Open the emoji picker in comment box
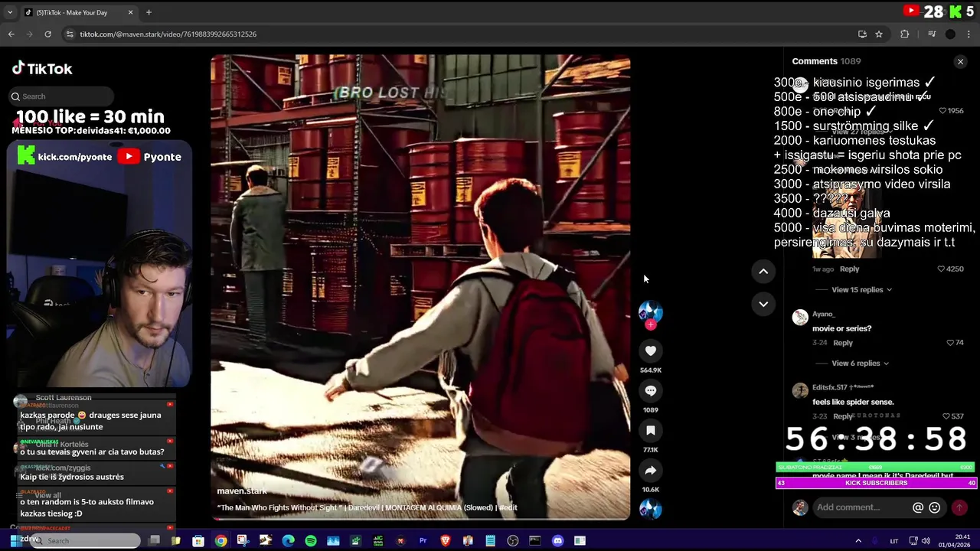This screenshot has height=551, width=980. pyautogui.click(x=934, y=507)
